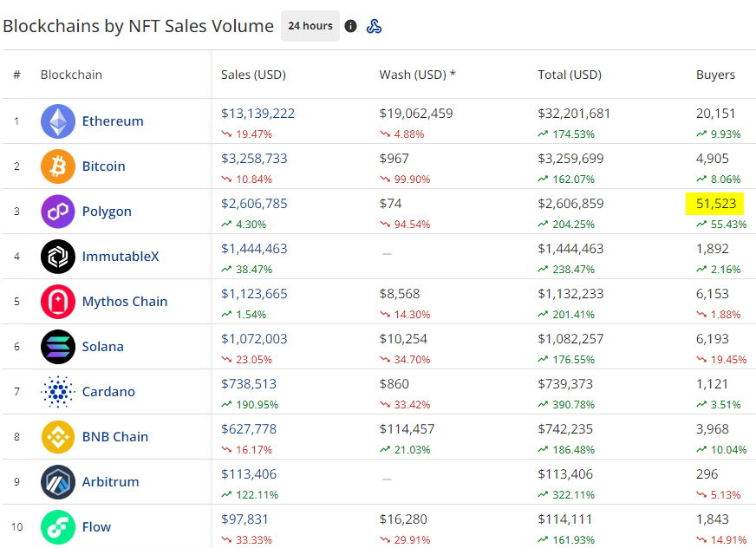The width and height of the screenshot is (756, 548).
Task: Open the Bitcoin blockchain link
Action: coord(104,166)
